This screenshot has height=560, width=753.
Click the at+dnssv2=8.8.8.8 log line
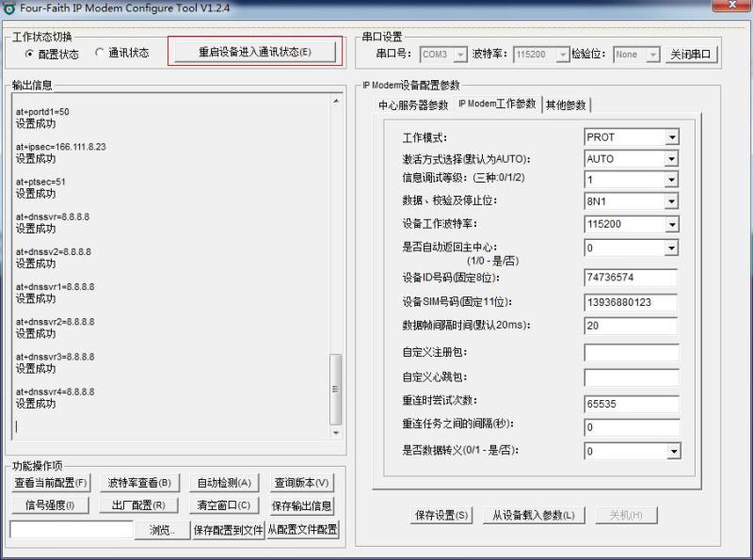(54, 252)
